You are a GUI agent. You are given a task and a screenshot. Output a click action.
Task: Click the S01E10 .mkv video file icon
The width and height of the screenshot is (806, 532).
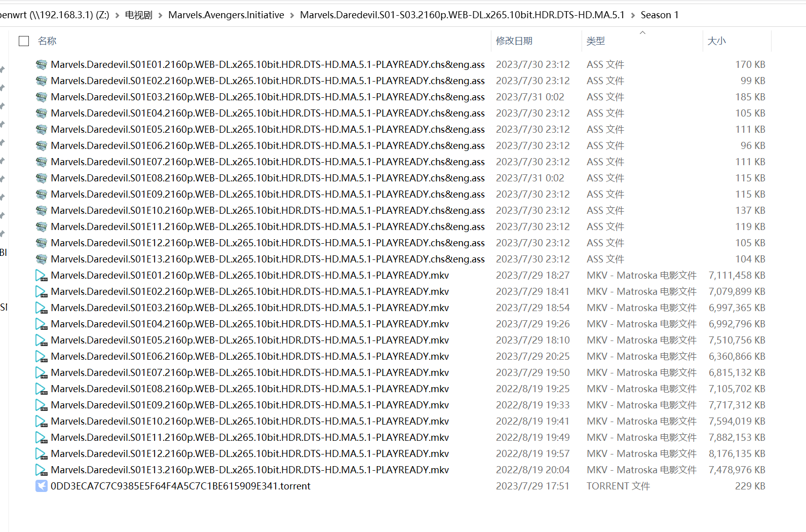point(42,421)
